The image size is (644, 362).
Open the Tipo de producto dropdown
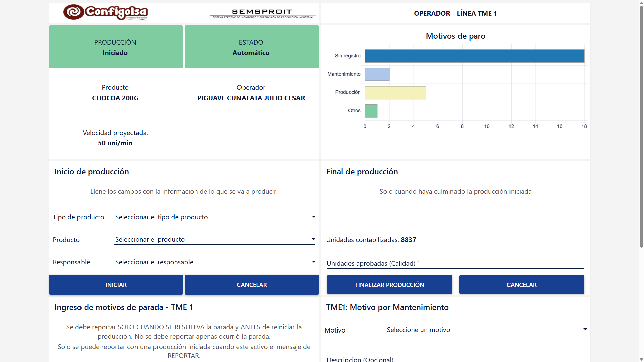pos(215,217)
